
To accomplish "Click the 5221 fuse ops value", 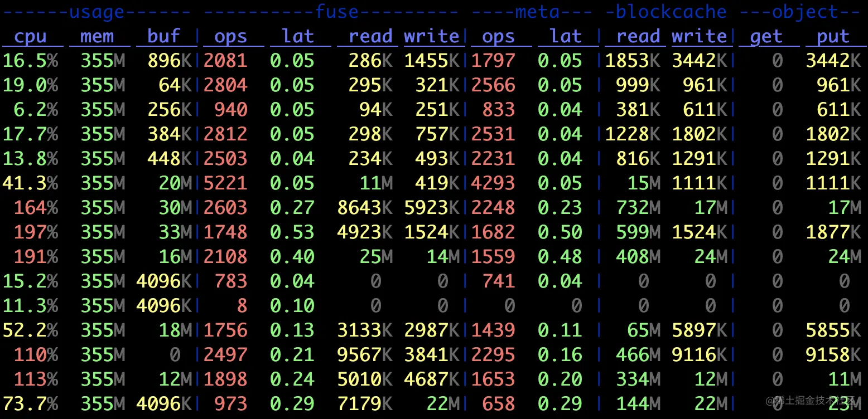I will 225,183.
